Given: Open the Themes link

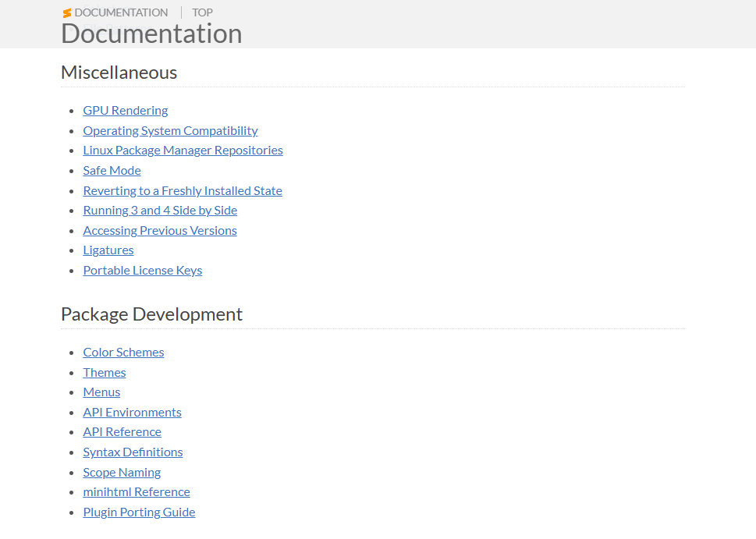Looking at the screenshot, I should tap(104, 373).
